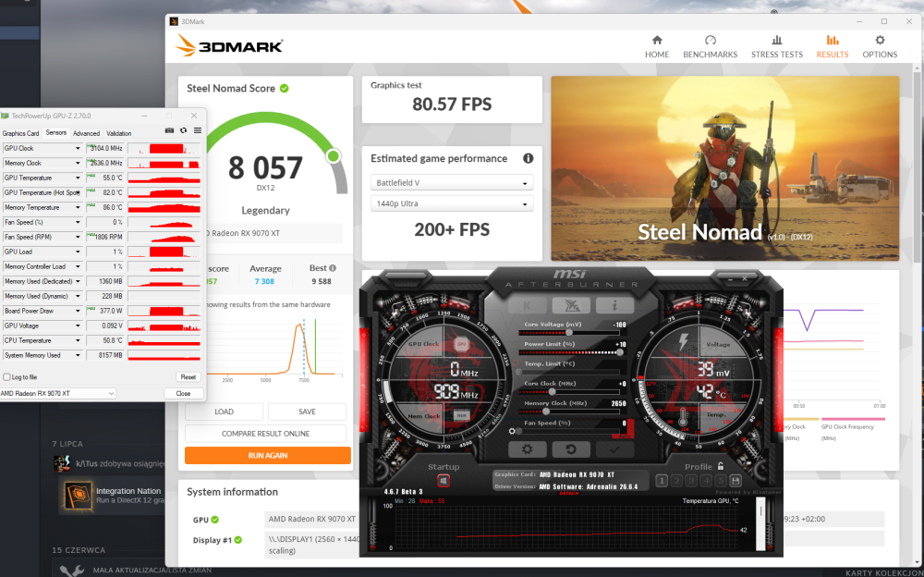Switch to Graphics Card tab in GPU-Z
The width and height of the screenshot is (924, 577).
[x=20, y=133]
